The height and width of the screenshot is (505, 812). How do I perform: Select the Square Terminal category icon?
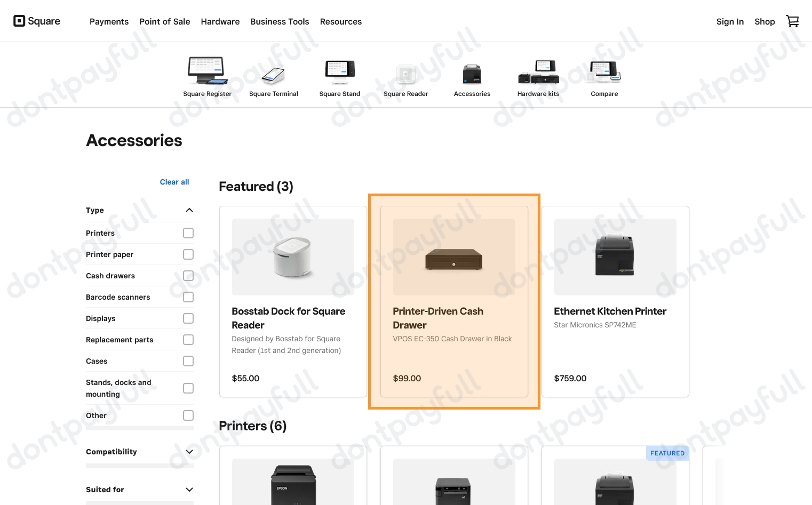click(x=273, y=75)
